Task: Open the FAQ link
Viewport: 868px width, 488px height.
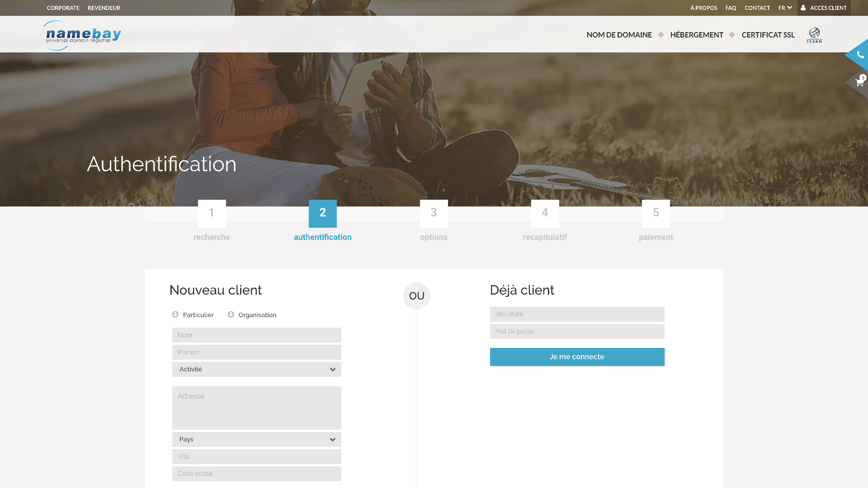Action: pyautogui.click(x=731, y=8)
